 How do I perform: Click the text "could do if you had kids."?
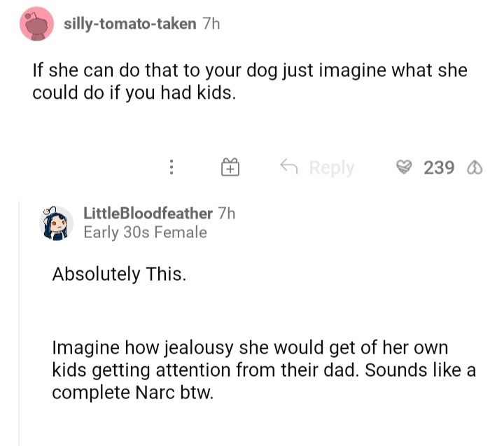132,92
